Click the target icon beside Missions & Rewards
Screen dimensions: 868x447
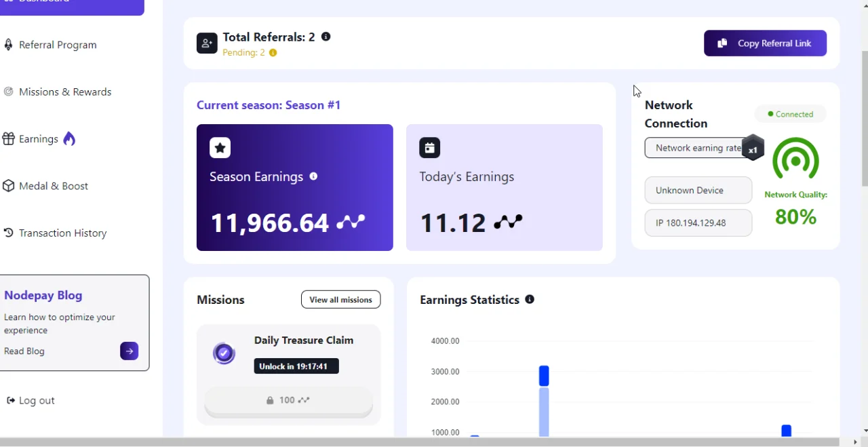[8, 92]
